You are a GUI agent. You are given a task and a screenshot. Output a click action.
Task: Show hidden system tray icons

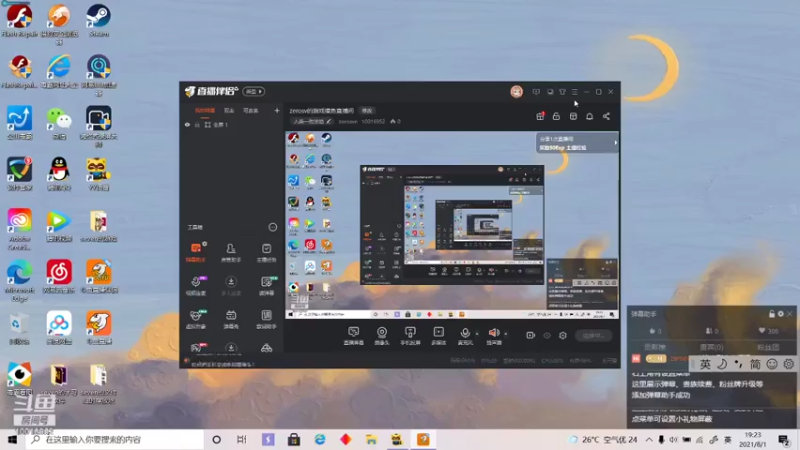click(x=648, y=439)
